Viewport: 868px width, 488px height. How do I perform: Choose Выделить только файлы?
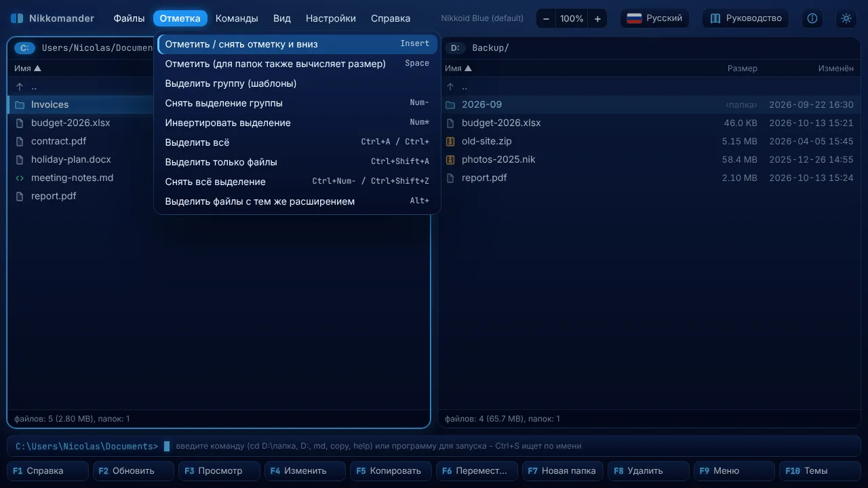coord(297,162)
